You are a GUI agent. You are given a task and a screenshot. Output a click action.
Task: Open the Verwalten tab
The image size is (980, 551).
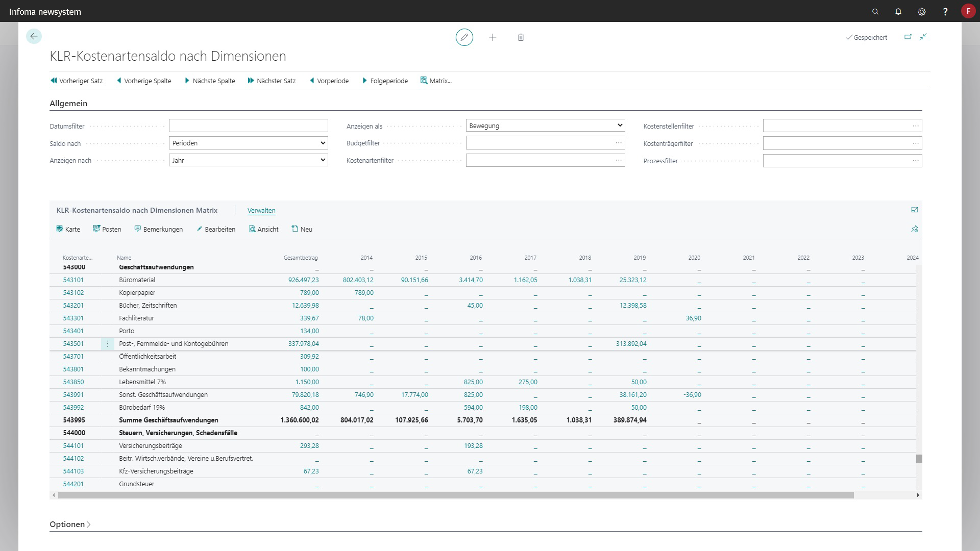(x=261, y=210)
